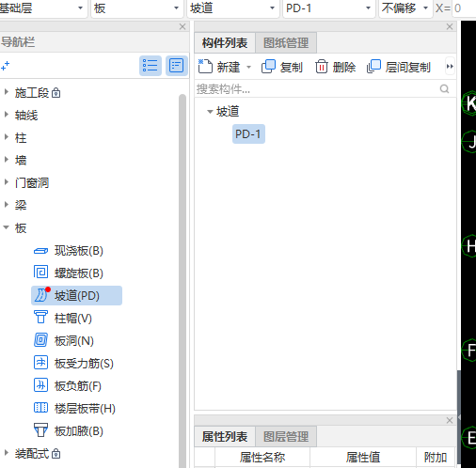476x468 pixels.
Task: Click lock icon next to 装配式
Action: (56, 453)
